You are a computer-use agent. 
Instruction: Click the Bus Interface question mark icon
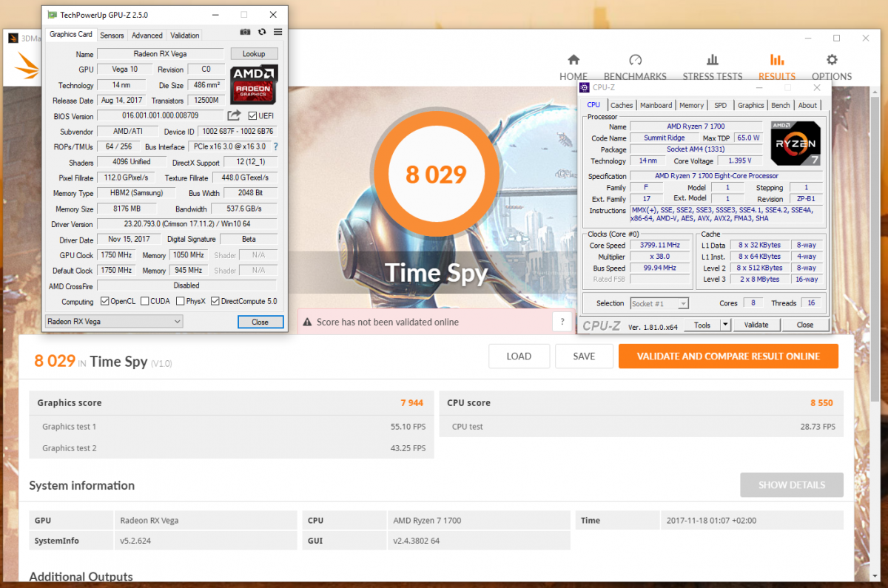coord(276,146)
